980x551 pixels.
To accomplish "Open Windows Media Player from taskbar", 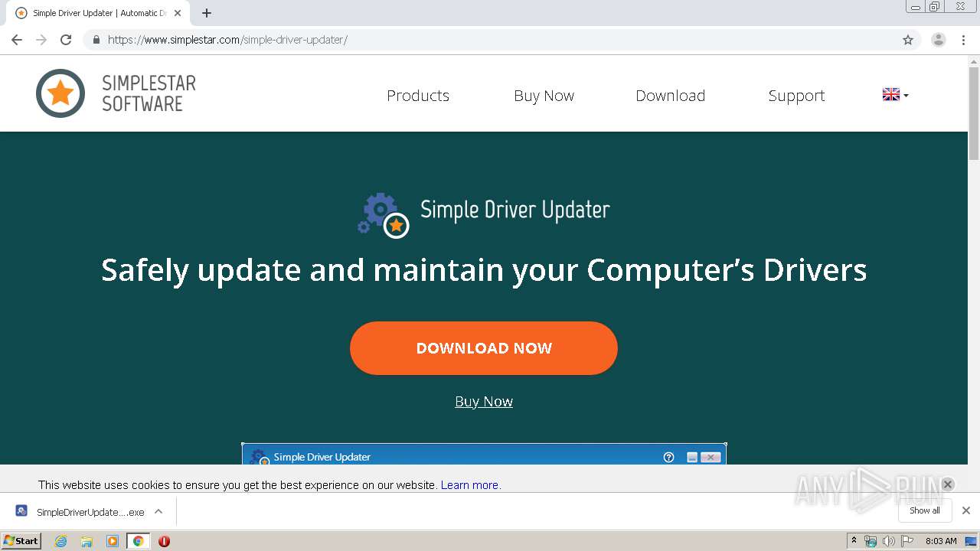I will click(113, 541).
